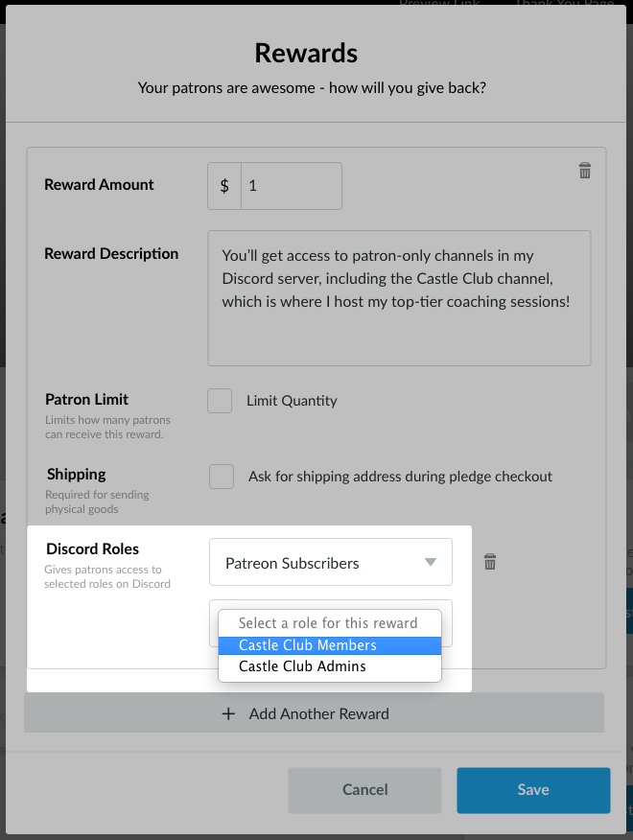
Task: Click the Reward Amount input field
Action: [x=292, y=186]
